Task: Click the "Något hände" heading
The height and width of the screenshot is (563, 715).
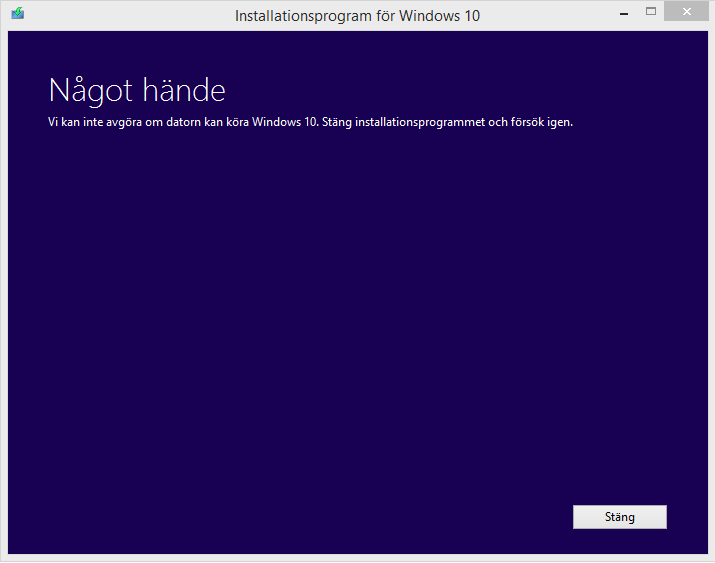Action: coord(137,91)
